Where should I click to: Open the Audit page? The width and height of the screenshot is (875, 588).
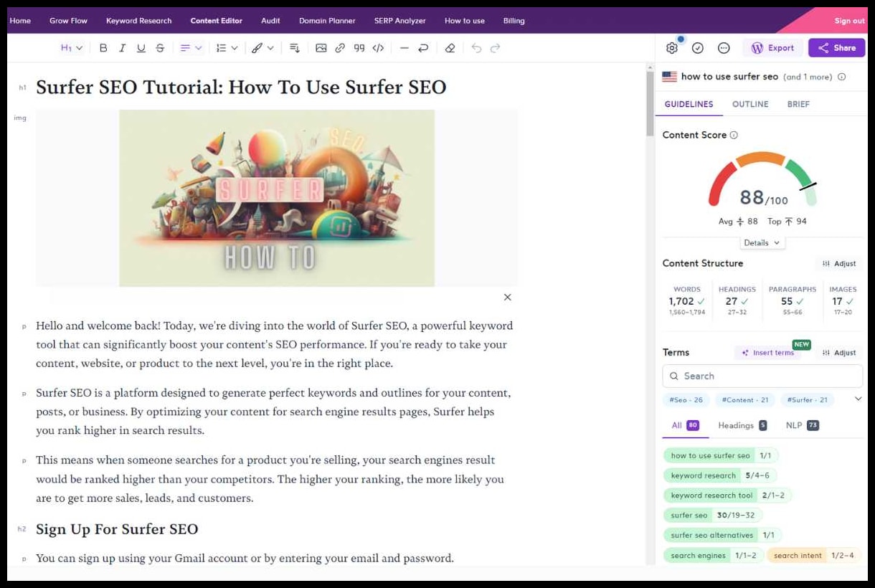270,21
